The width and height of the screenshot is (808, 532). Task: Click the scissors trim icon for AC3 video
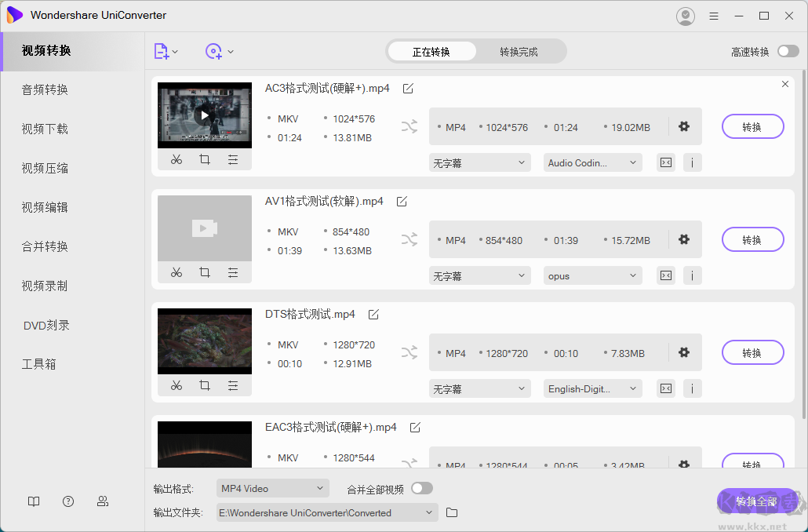tap(177, 159)
